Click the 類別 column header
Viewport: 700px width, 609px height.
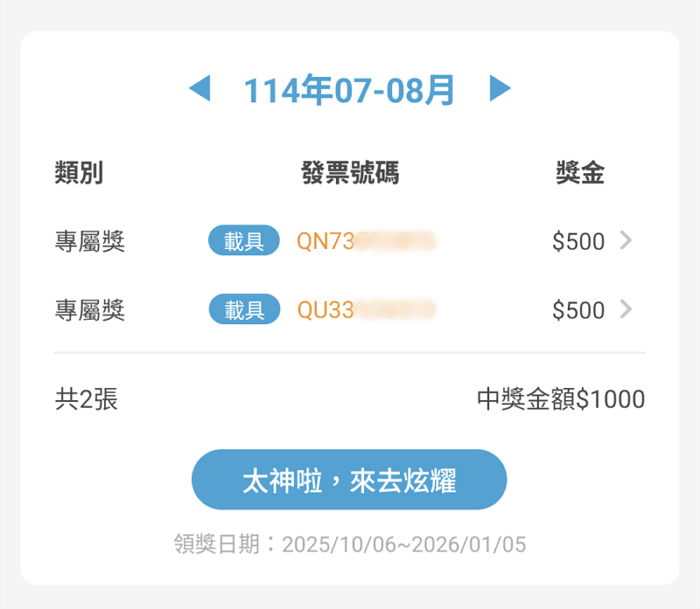[x=79, y=173]
